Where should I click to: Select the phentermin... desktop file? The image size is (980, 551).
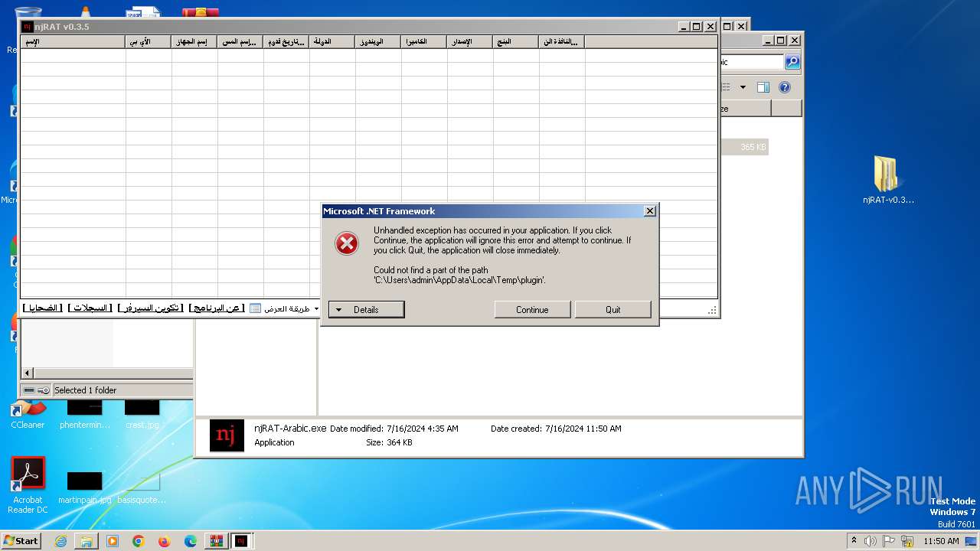coord(85,414)
